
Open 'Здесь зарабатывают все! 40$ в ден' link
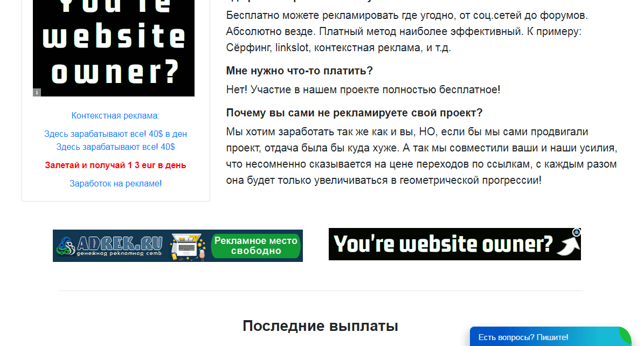(115, 134)
